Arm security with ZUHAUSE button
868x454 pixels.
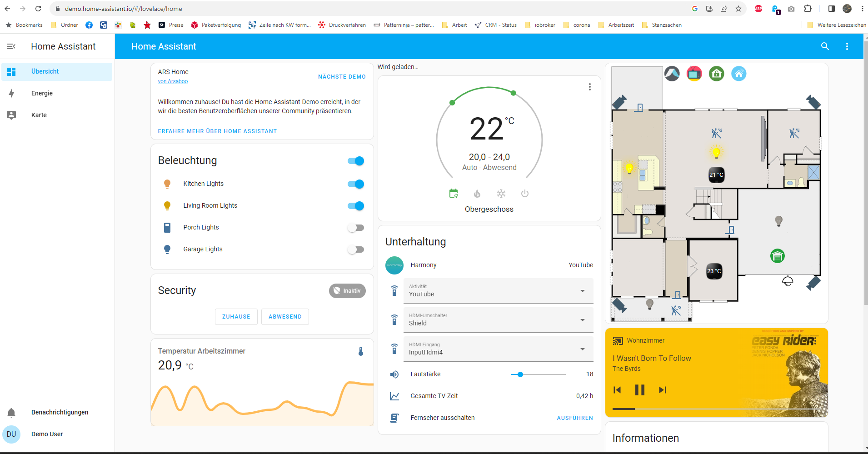click(236, 317)
